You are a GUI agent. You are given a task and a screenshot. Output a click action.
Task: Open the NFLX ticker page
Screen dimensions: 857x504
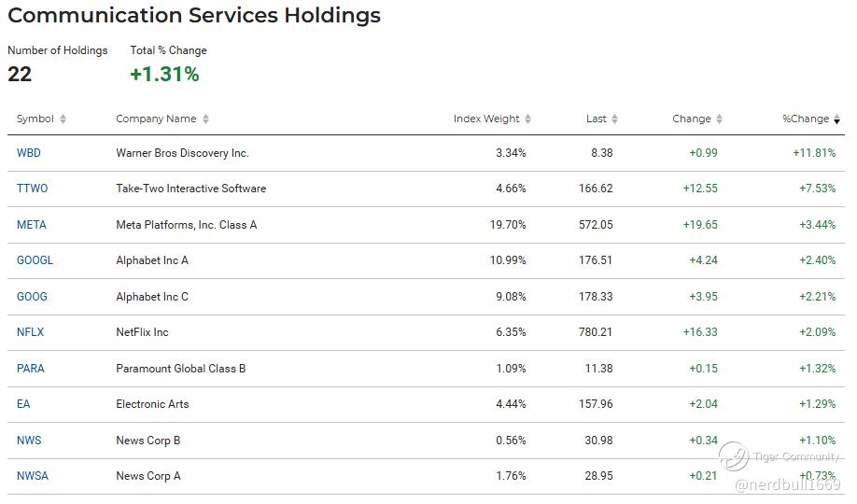point(31,332)
